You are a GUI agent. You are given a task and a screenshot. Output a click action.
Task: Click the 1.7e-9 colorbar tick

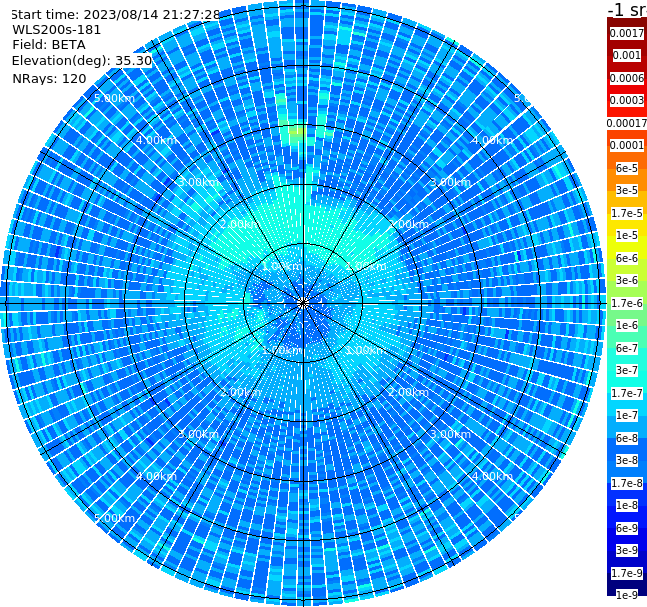(626, 573)
